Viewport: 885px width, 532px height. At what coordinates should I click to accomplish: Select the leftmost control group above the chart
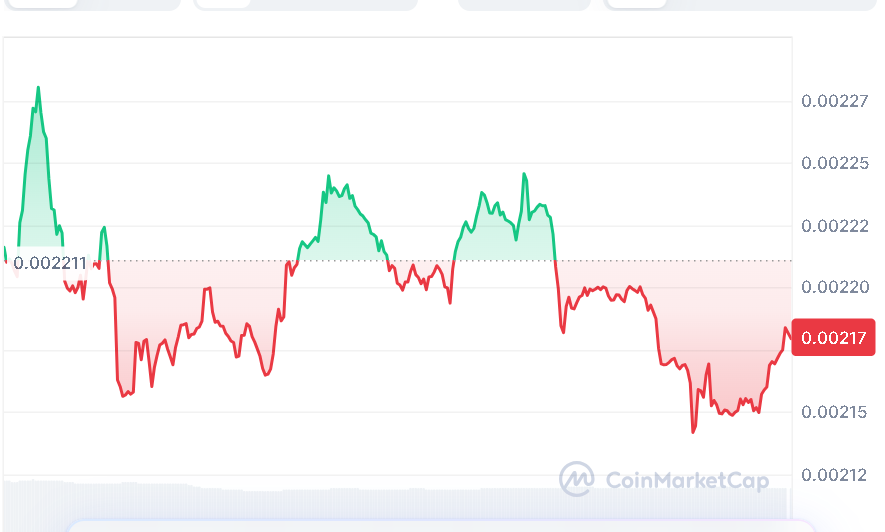point(90,4)
